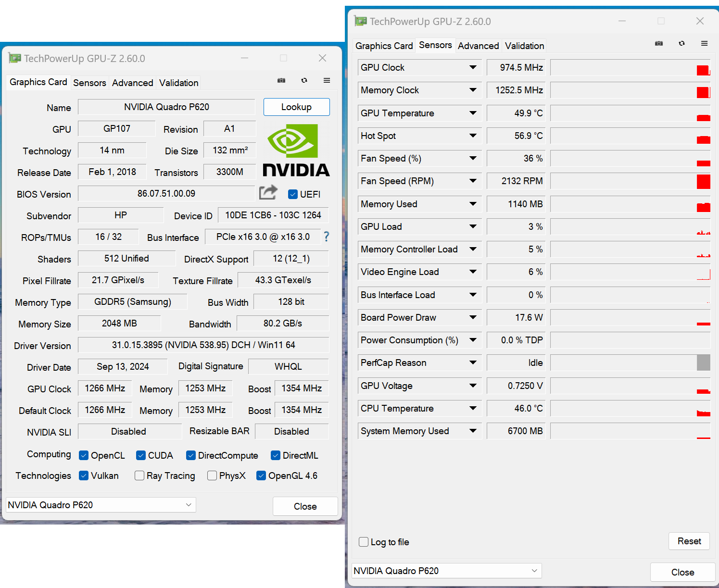Click Close button in Sensors window
Viewport: 719px width, 588px height.
click(683, 572)
